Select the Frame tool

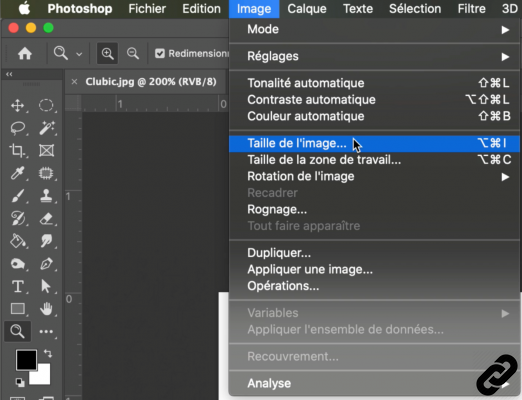coord(46,151)
